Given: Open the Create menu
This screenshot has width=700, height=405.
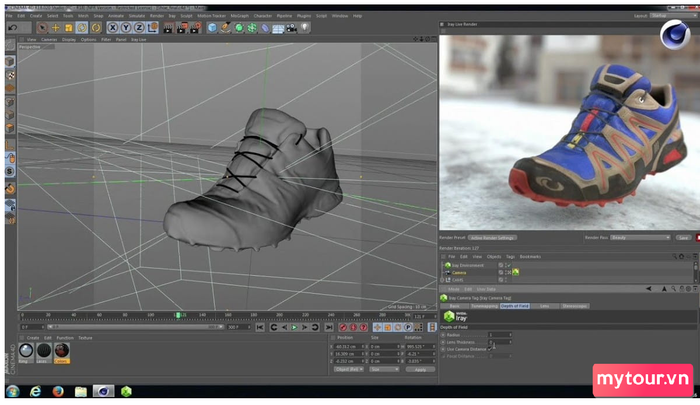Looking at the screenshot, I should coord(36,16).
